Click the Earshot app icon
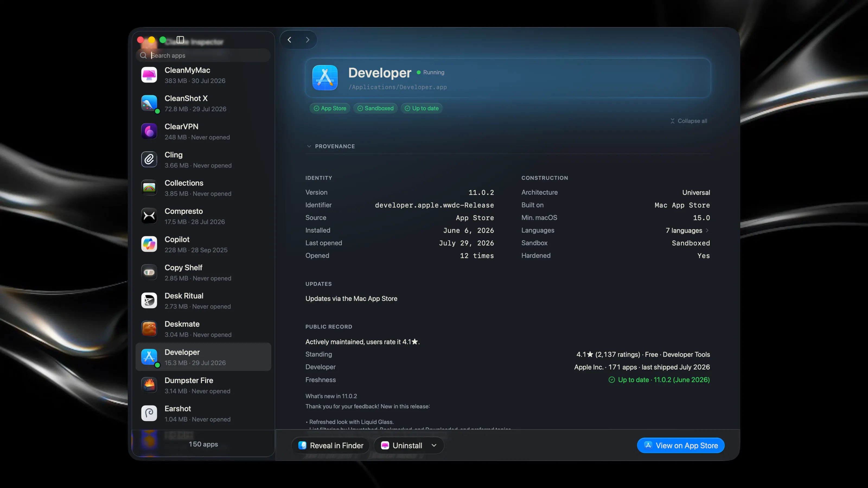The width and height of the screenshot is (868, 488). tap(149, 413)
